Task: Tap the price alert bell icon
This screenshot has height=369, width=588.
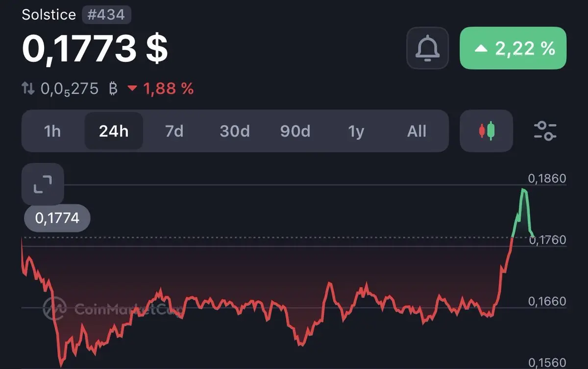Action: click(x=427, y=48)
